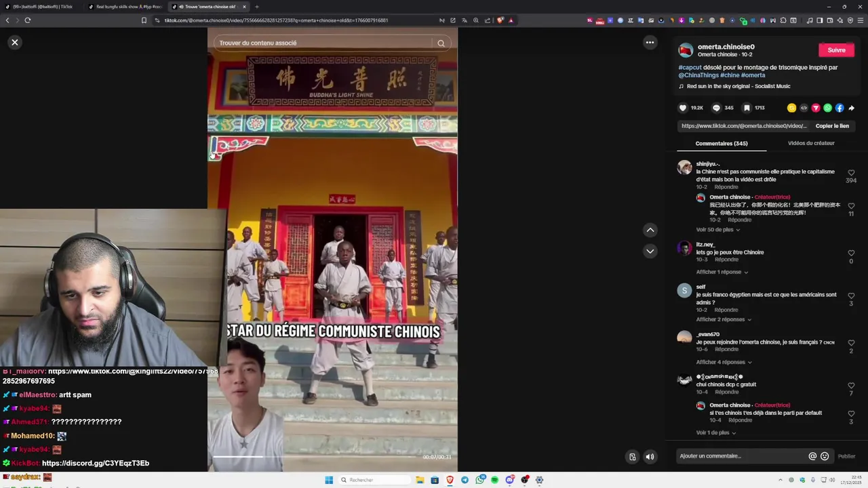Switch to Vidéos du créateur tab
Image resolution: width=868 pixels, height=488 pixels.
click(811, 143)
